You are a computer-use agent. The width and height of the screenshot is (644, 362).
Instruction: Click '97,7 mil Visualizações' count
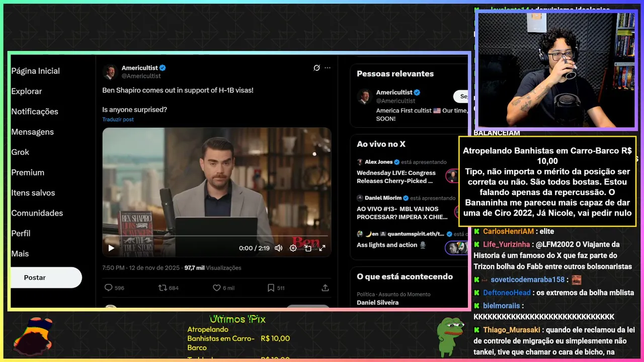pyautogui.click(x=213, y=268)
